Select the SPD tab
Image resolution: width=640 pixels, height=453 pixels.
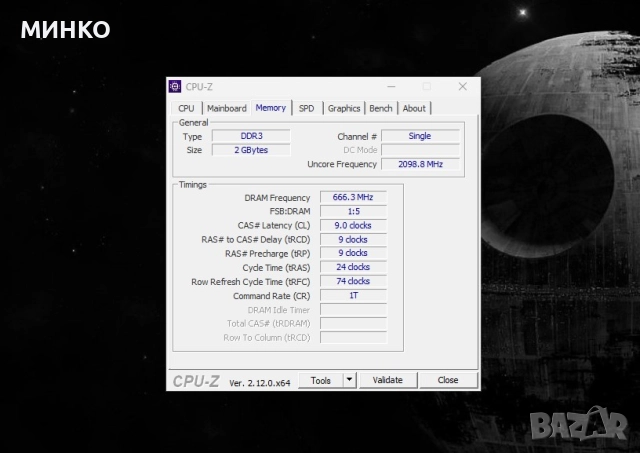[306, 108]
